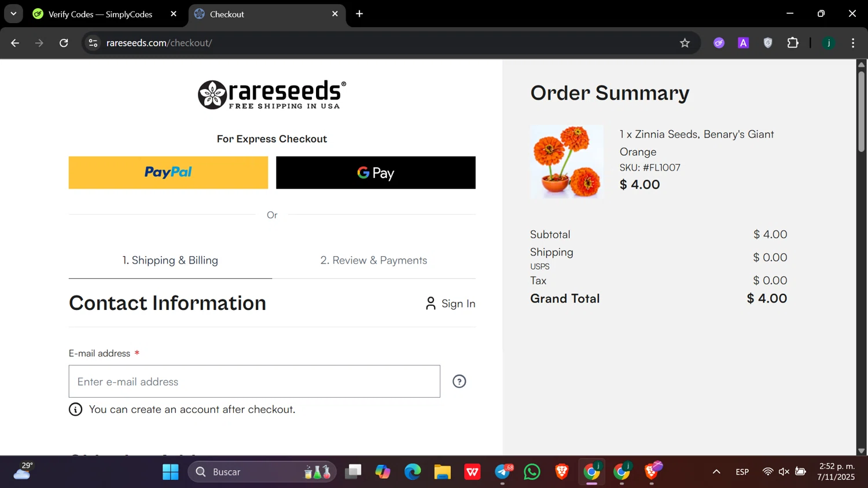This screenshot has width=868, height=488.
Task: Open the Chrome profile avatar
Action: coord(829,43)
